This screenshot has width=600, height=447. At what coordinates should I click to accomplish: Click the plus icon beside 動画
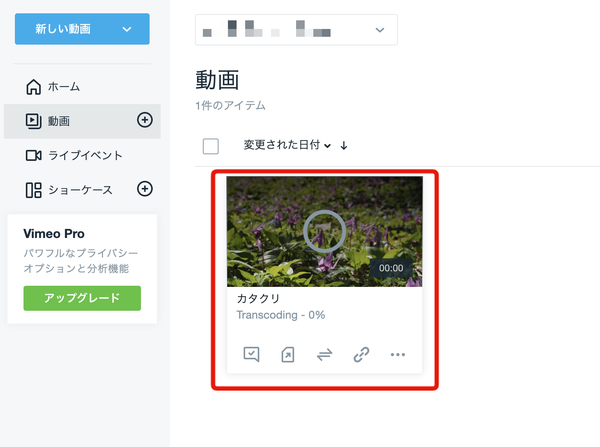pyautogui.click(x=145, y=120)
